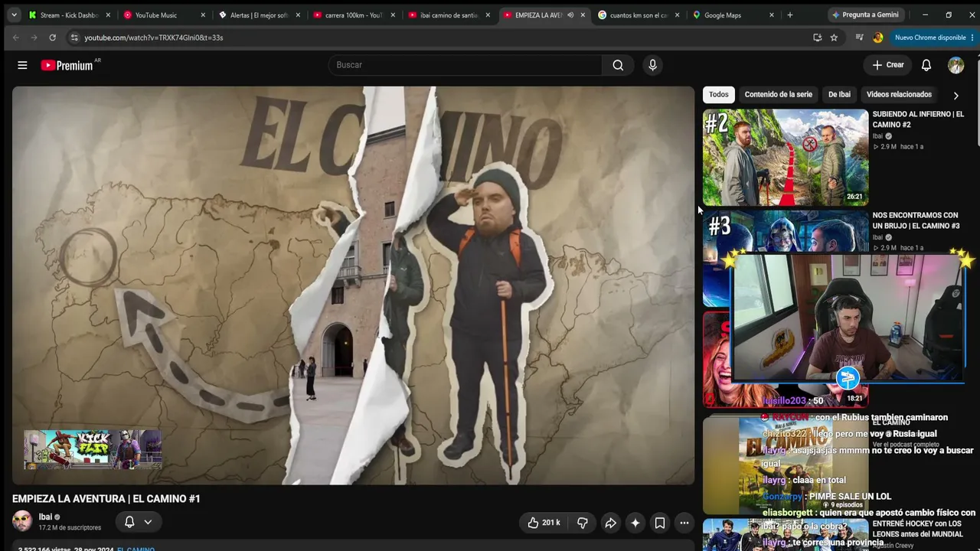Click the Kick Flip end-card thumbnail in video

tap(93, 449)
